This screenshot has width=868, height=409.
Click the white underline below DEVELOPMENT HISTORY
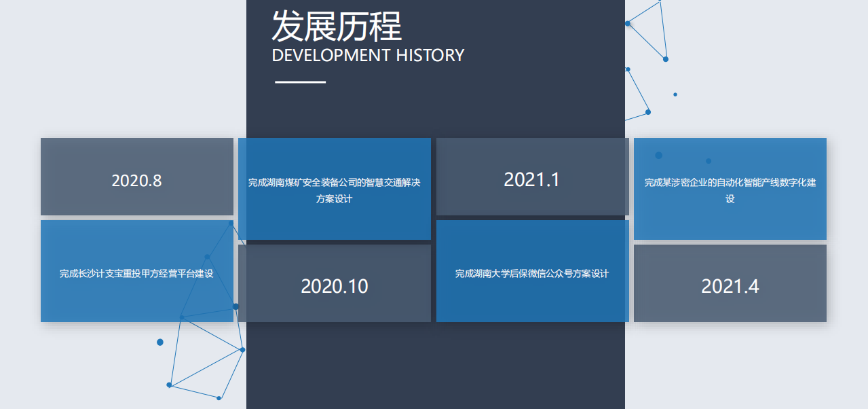[300, 83]
